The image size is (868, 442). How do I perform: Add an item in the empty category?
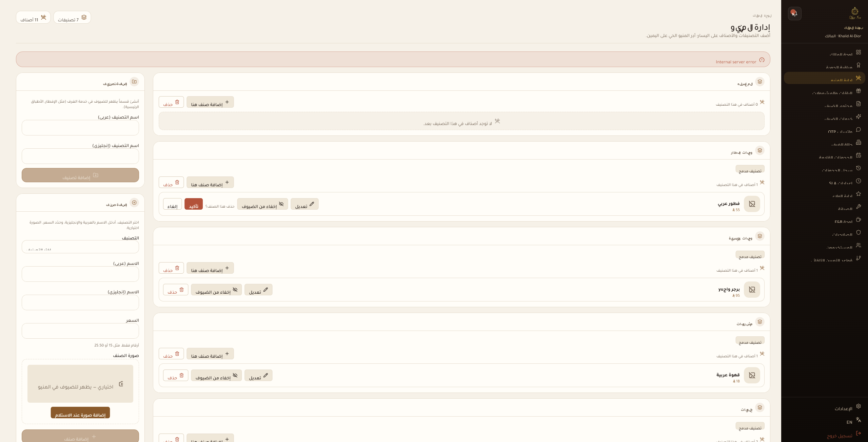point(210,102)
